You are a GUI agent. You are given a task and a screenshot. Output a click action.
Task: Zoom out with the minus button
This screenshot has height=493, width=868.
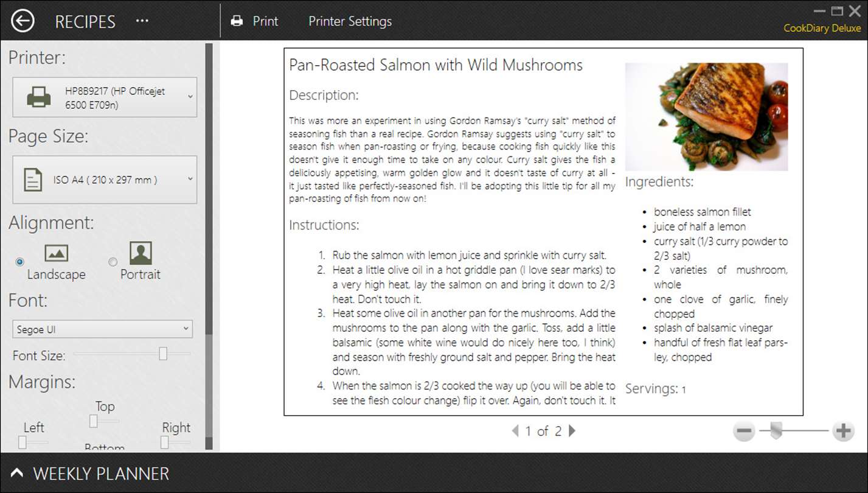pyautogui.click(x=744, y=432)
